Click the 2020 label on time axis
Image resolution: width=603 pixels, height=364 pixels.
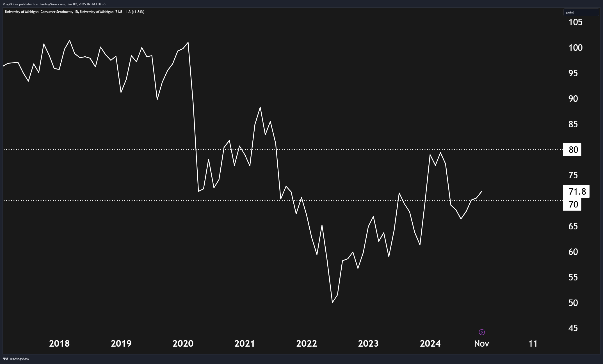click(x=183, y=344)
